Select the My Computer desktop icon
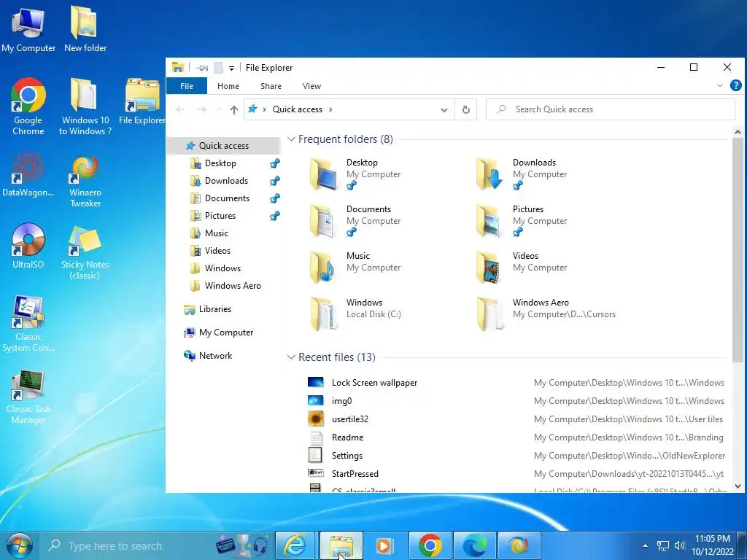This screenshot has height=560, width=747. click(x=28, y=29)
